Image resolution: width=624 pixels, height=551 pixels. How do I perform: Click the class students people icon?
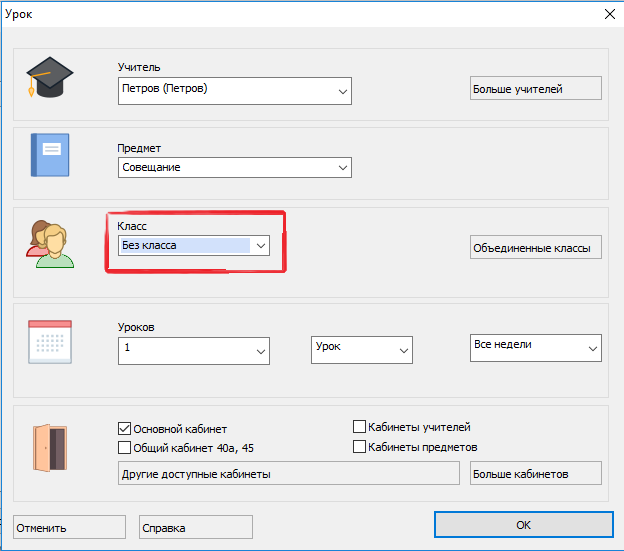[50, 243]
